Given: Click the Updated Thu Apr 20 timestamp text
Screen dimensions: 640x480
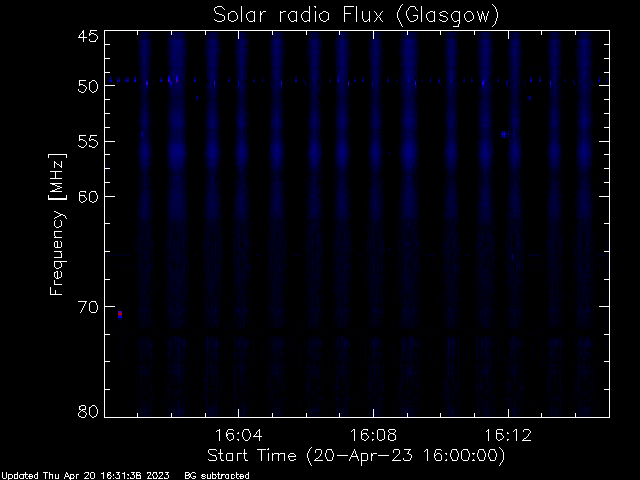Looking at the screenshot, I should (85, 476).
